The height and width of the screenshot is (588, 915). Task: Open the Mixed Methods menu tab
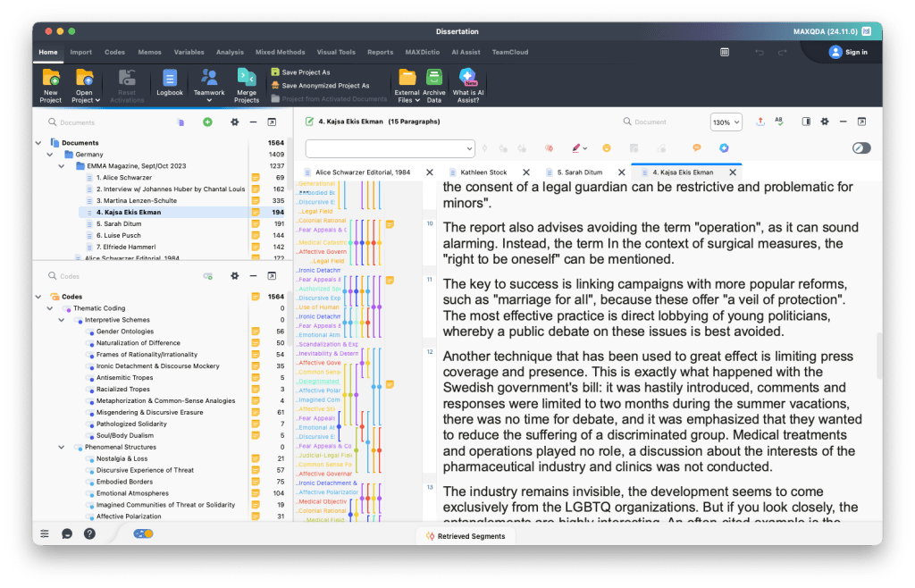tap(280, 52)
